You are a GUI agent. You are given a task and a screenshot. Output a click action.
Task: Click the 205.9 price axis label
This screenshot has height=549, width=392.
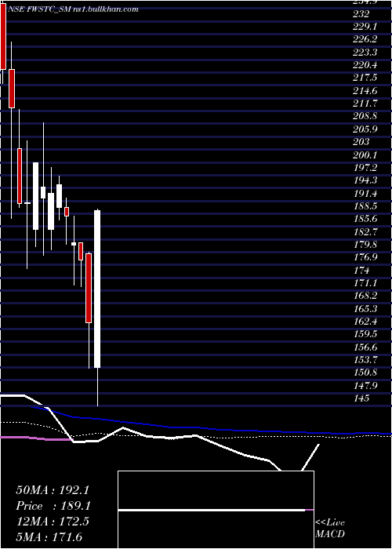(365, 129)
